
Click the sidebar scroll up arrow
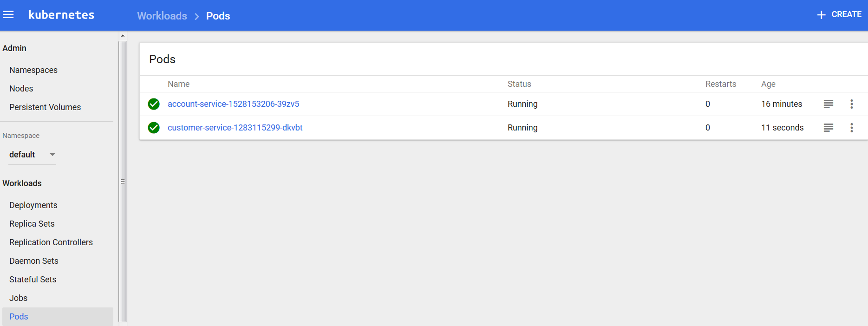[123, 36]
